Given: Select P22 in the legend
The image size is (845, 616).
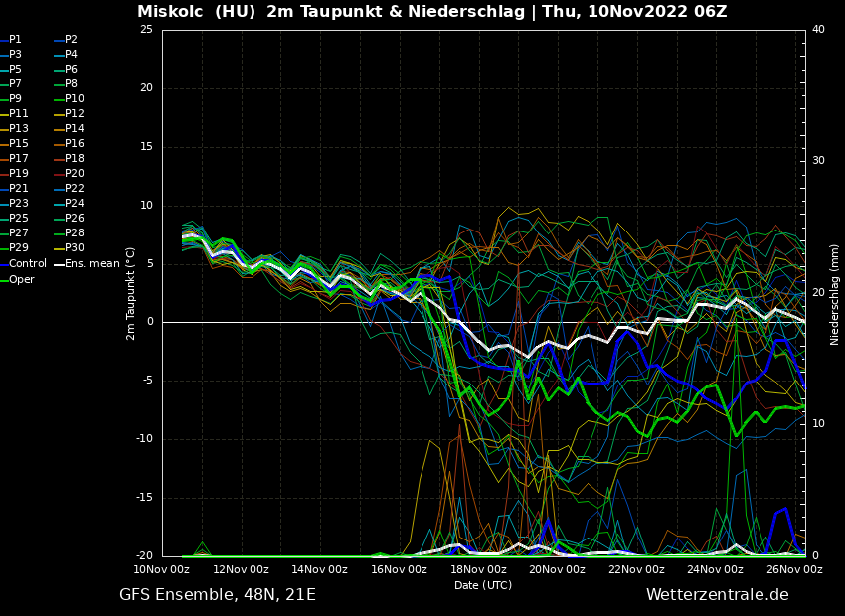Looking at the screenshot, I should pos(75,189).
